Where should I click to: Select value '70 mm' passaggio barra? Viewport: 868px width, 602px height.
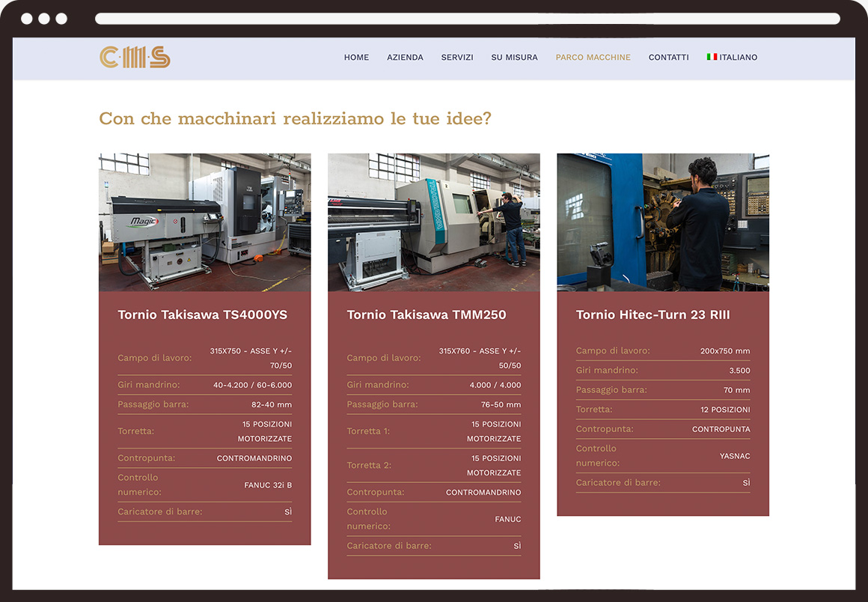[737, 390]
